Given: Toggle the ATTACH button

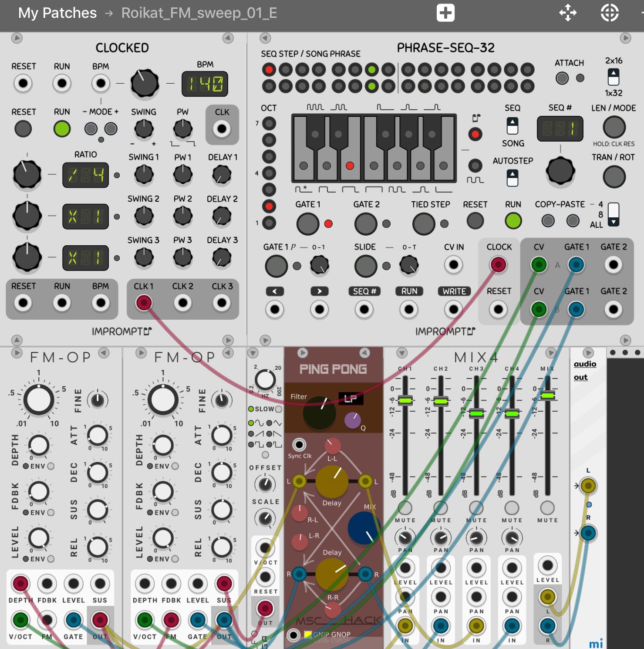Looking at the screenshot, I should click(x=562, y=78).
